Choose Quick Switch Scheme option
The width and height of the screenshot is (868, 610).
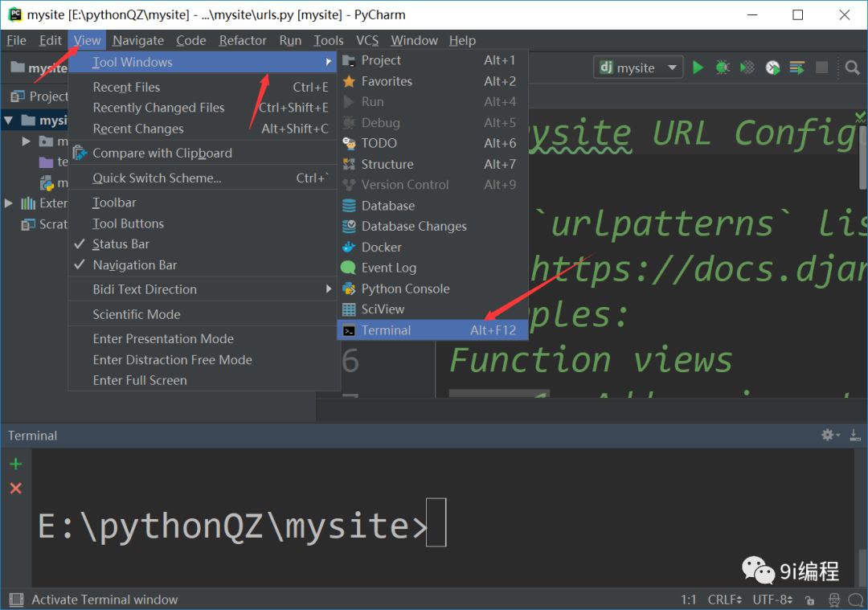coord(203,178)
